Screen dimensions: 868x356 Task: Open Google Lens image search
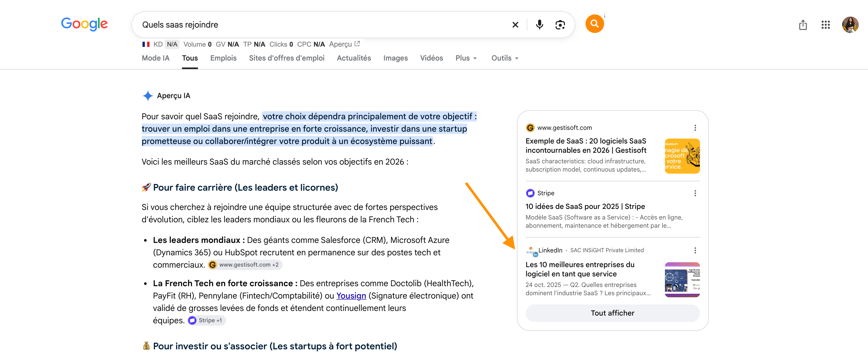(560, 24)
